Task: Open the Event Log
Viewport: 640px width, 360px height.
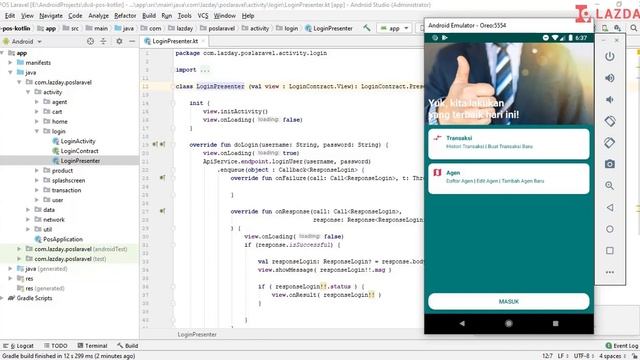Action: click(x=622, y=346)
